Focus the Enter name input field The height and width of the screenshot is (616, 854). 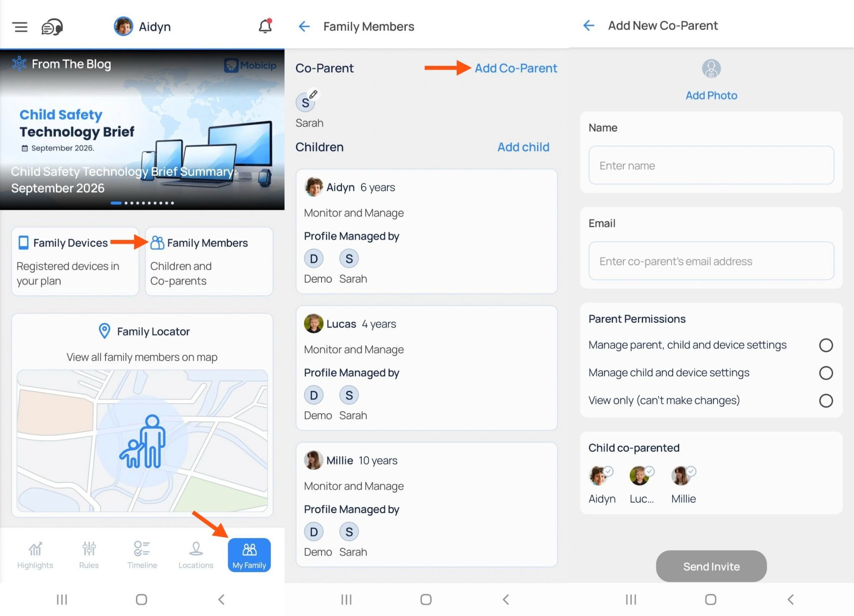[x=711, y=165]
